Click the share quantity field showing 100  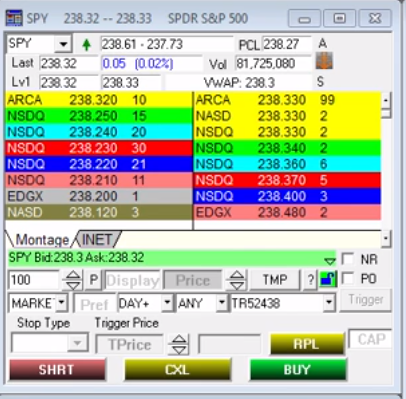[34, 279]
